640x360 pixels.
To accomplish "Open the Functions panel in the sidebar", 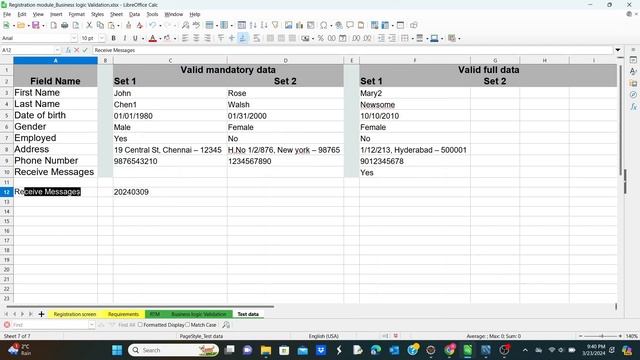I will (x=633, y=107).
